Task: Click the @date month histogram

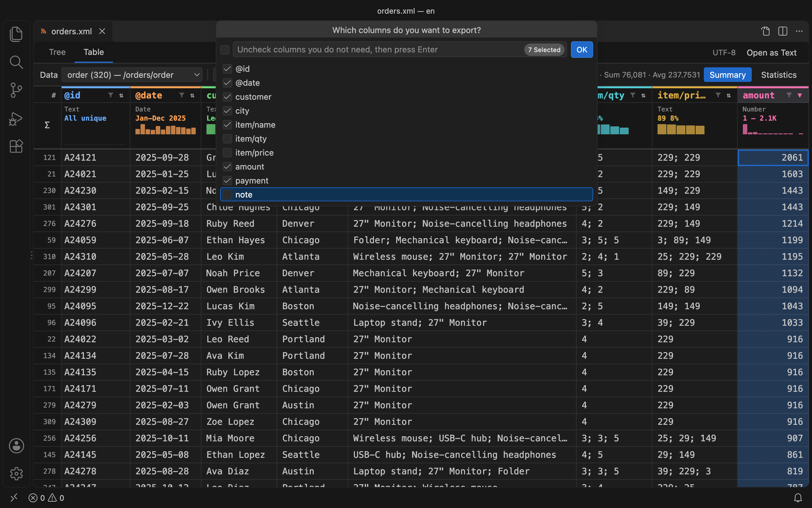Action: pyautogui.click(x=166, y=129)
